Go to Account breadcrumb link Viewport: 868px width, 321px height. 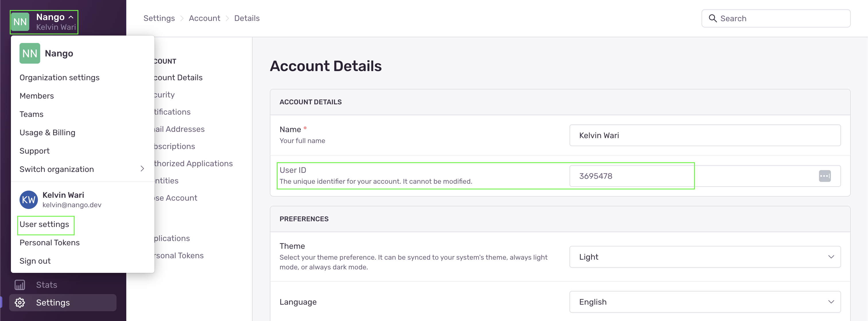(204, 18)
